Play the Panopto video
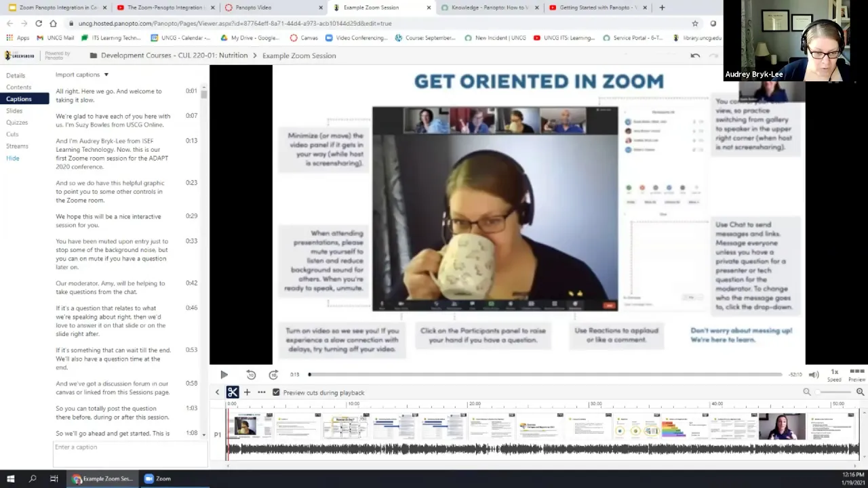Screen dimensions: 868x488 pyautogui.click(x=224, y=375)
